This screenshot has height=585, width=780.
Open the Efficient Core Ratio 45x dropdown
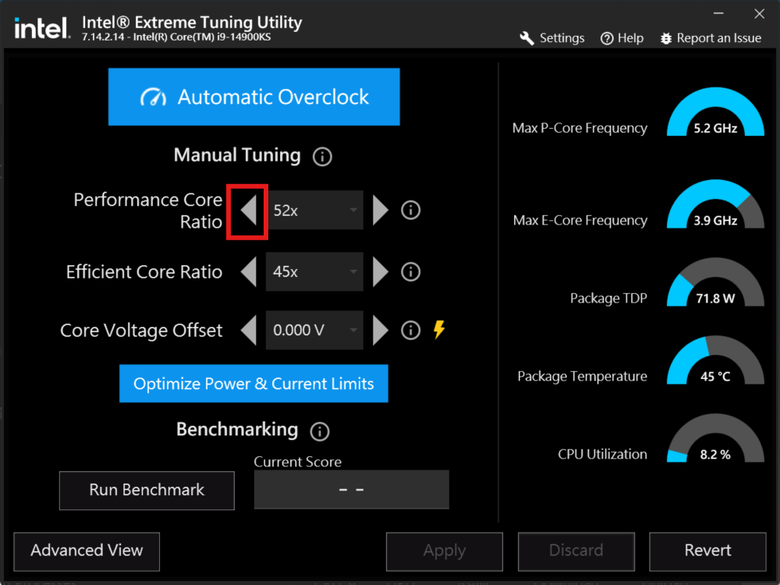[314, 272]
